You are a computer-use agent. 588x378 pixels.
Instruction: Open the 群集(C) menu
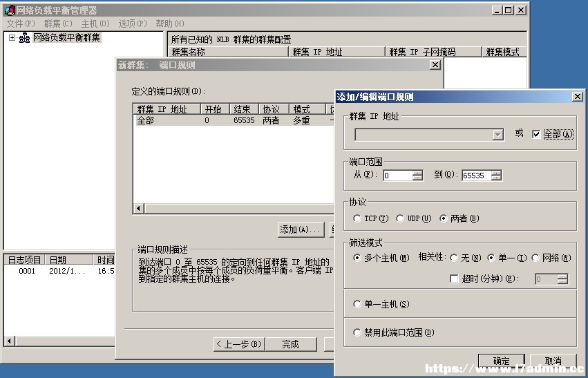[x=58, y=23]
